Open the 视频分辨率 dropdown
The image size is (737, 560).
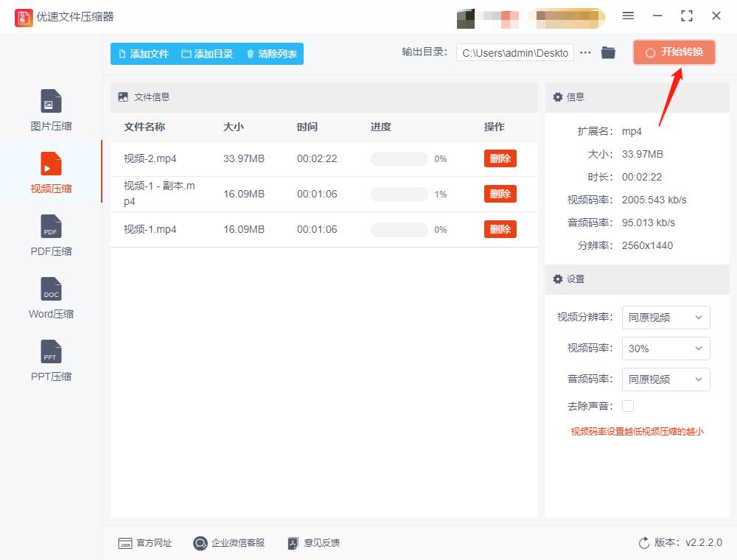(666, 318)
